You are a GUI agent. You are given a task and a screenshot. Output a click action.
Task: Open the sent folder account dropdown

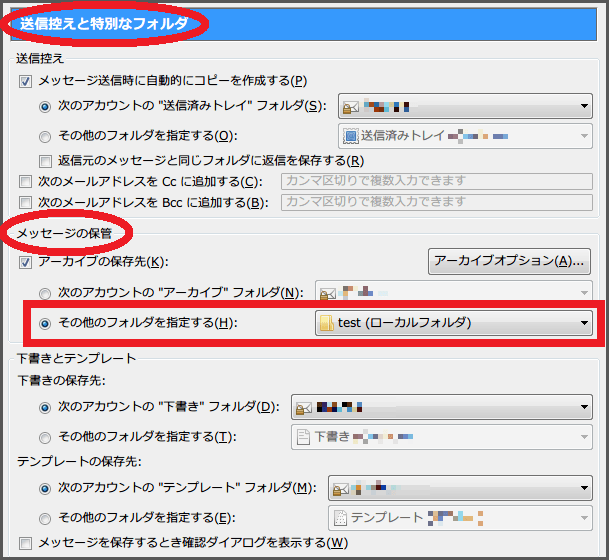(x=466, y=107)
